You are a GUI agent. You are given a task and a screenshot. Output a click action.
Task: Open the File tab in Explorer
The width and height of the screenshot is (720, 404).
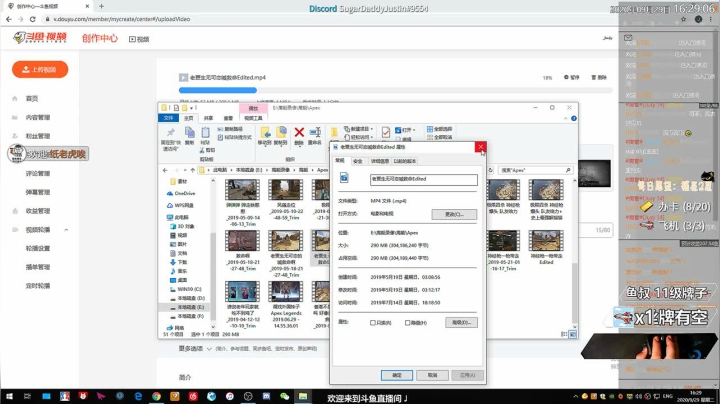pyautogui.click(x=168, y=118)
